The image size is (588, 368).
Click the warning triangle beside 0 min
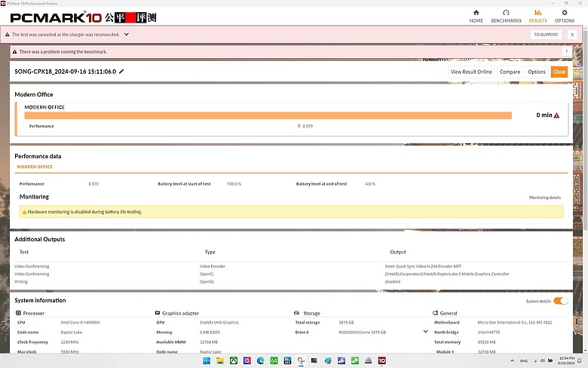point(556,115)
